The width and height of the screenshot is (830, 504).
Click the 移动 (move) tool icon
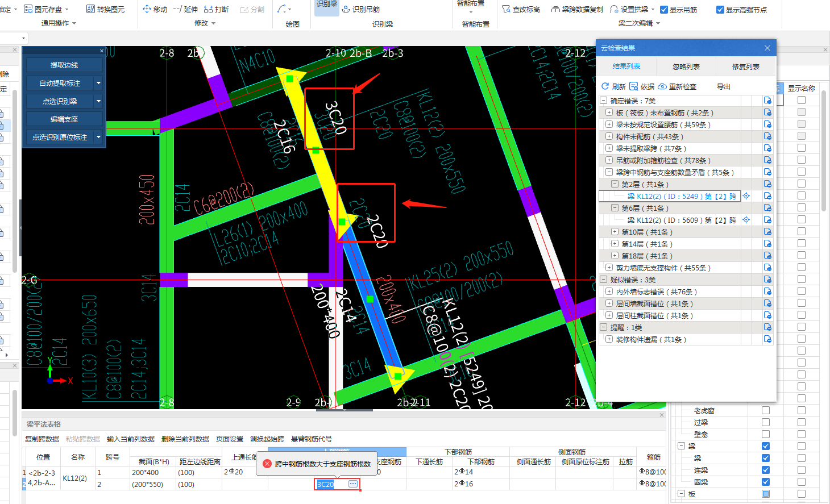click(x=147, y=9)
